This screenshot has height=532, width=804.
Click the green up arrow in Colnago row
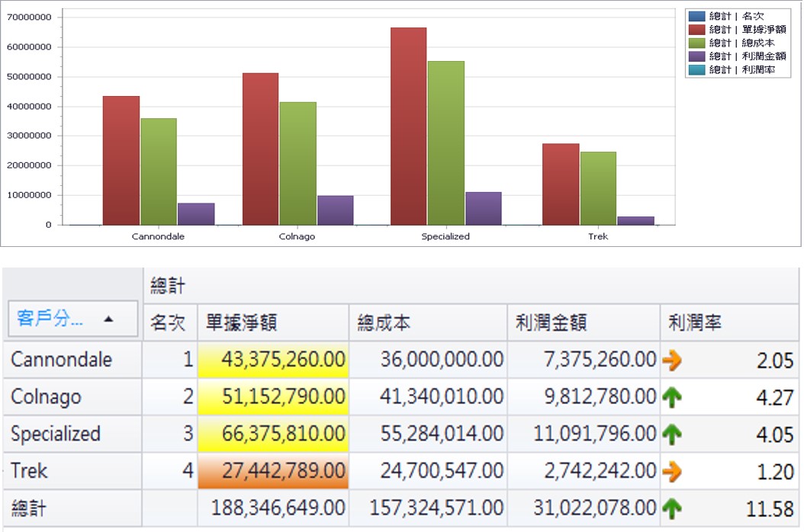click(672, 397)
